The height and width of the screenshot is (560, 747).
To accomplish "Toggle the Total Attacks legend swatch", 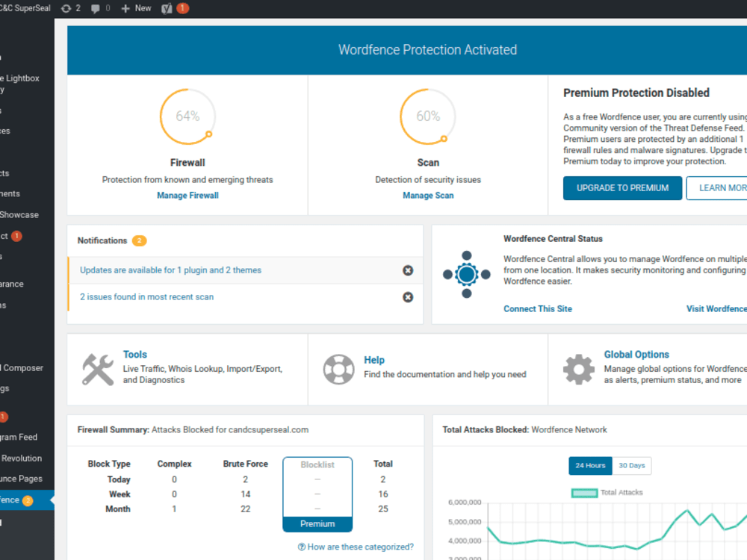I will 584,493.
